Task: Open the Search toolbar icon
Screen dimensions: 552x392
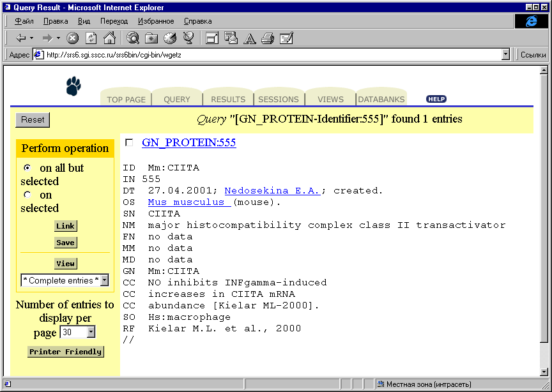Action: tap(133, 38)
